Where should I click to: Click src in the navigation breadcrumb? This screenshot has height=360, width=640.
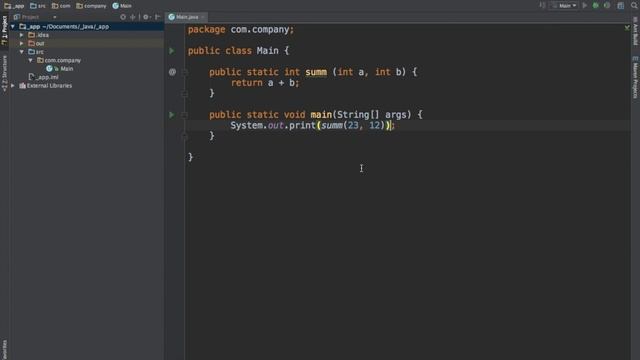[38, 6]
